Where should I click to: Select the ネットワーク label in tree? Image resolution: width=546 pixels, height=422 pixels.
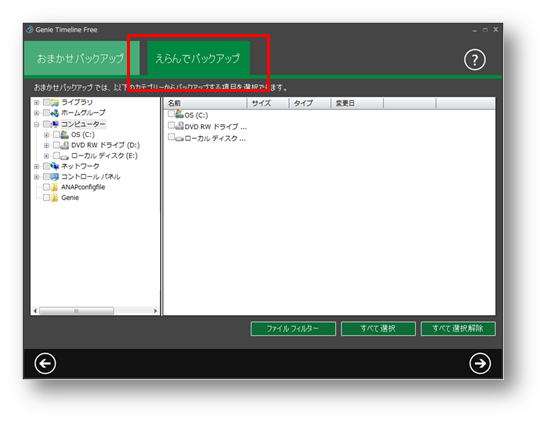point(80,166)
